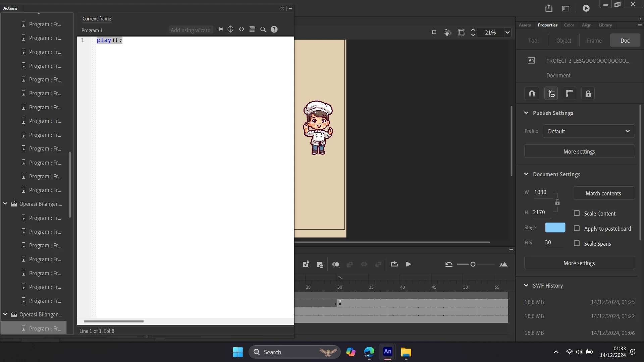Click the center stage icon
The width and height of the screenshot is (644, 362).
[x=434, y=33]
